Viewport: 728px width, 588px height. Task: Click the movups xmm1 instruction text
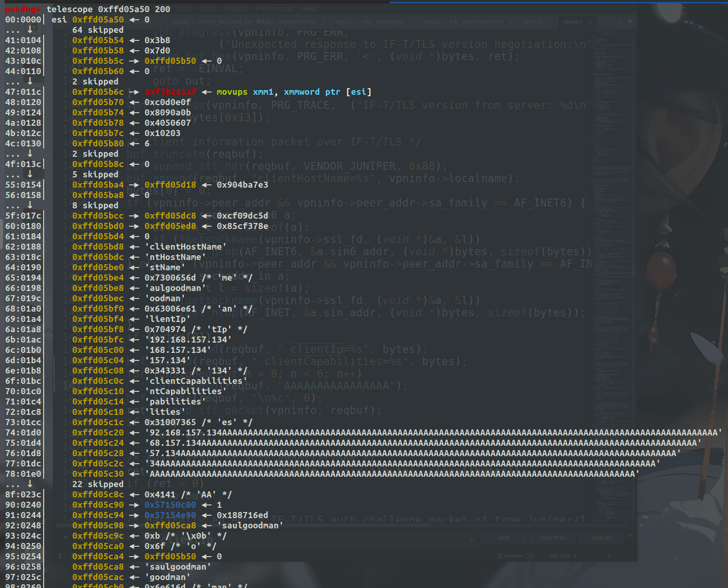pos(294,92)
